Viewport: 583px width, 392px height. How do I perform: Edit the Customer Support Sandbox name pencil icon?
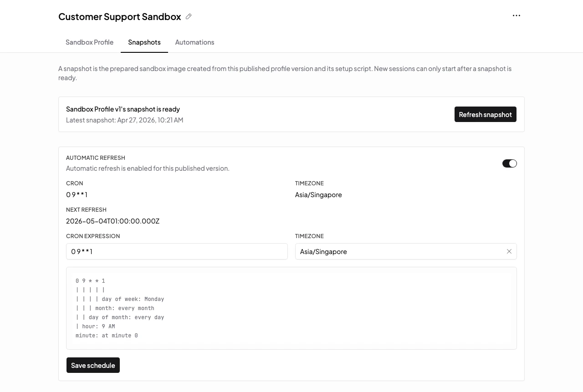[x=189, y=16]
